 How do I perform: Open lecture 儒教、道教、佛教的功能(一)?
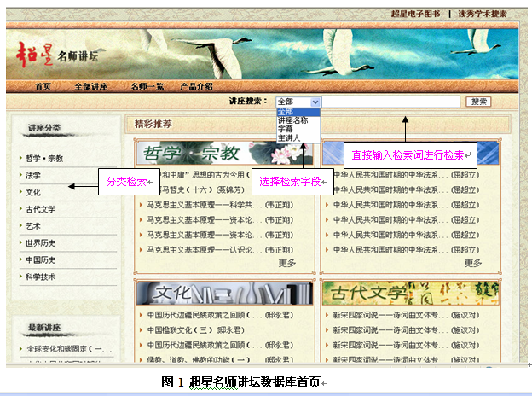coord(199,359)
